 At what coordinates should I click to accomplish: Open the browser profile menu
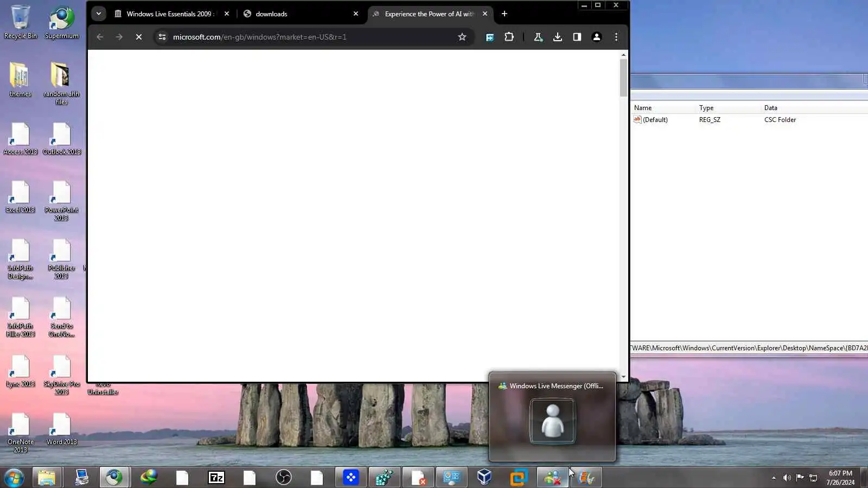tap(597, 37)
